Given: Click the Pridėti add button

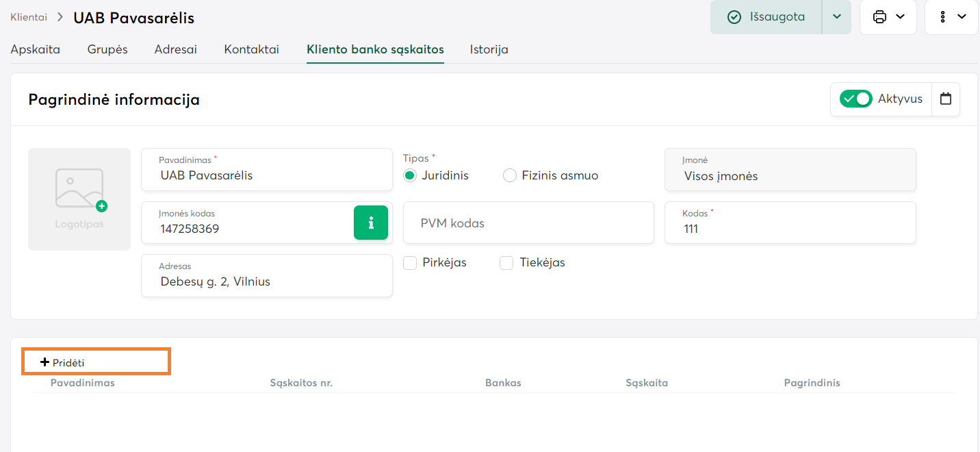Looking at the screenshot, I should click(x=63, y=362).
